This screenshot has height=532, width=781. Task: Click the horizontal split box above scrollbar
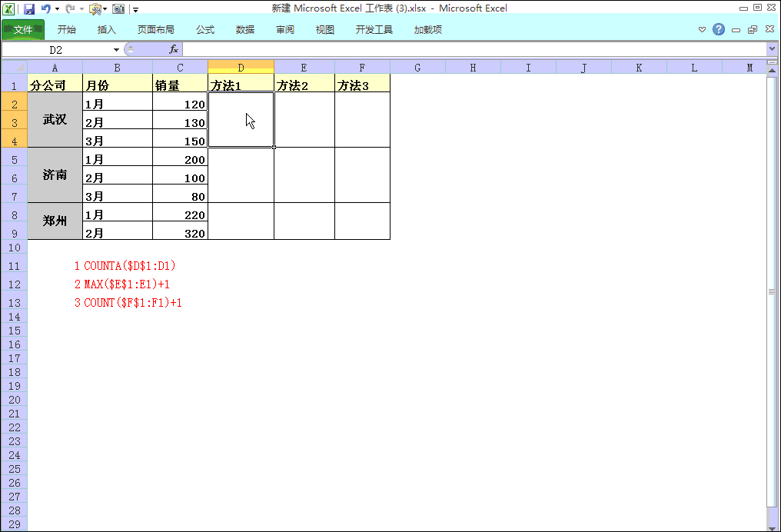pos(772,62)
